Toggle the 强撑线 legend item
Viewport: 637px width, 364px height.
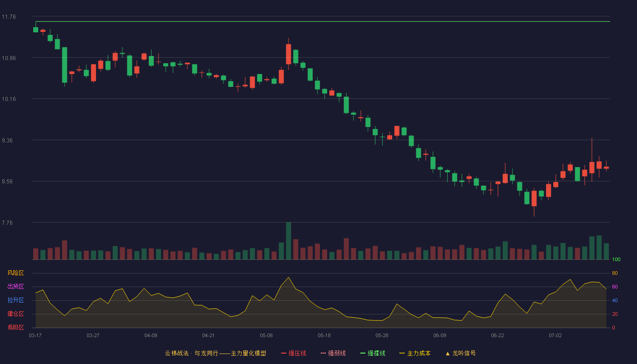(x=373, y=353)
